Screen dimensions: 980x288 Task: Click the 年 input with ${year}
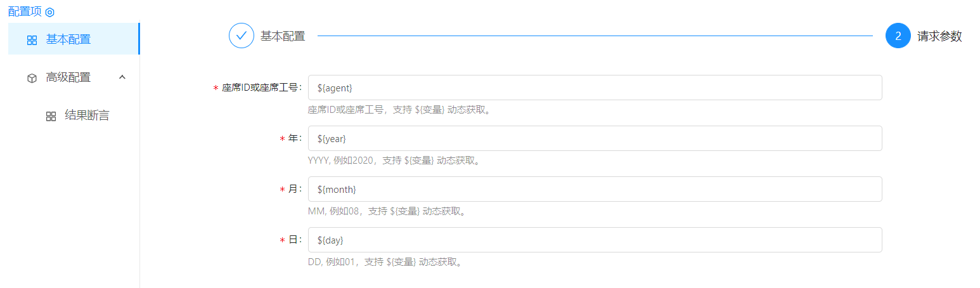(595, 138)
